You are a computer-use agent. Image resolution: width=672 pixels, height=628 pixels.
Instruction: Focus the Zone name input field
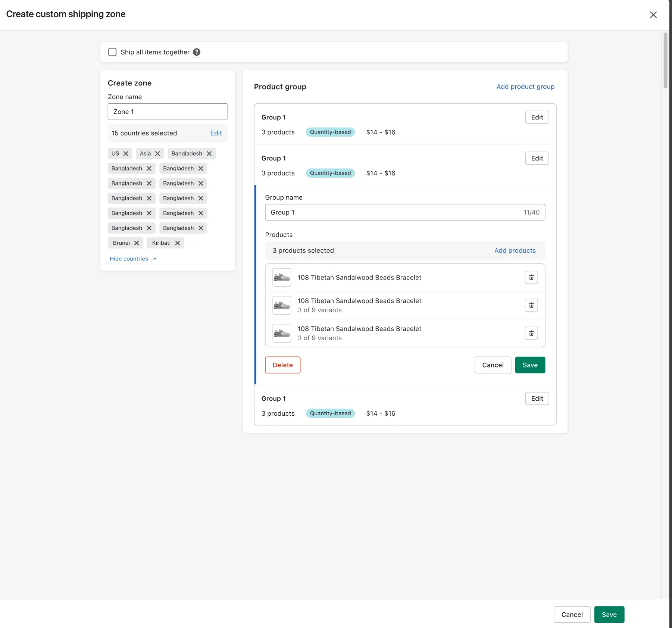[x=168, y=112]
